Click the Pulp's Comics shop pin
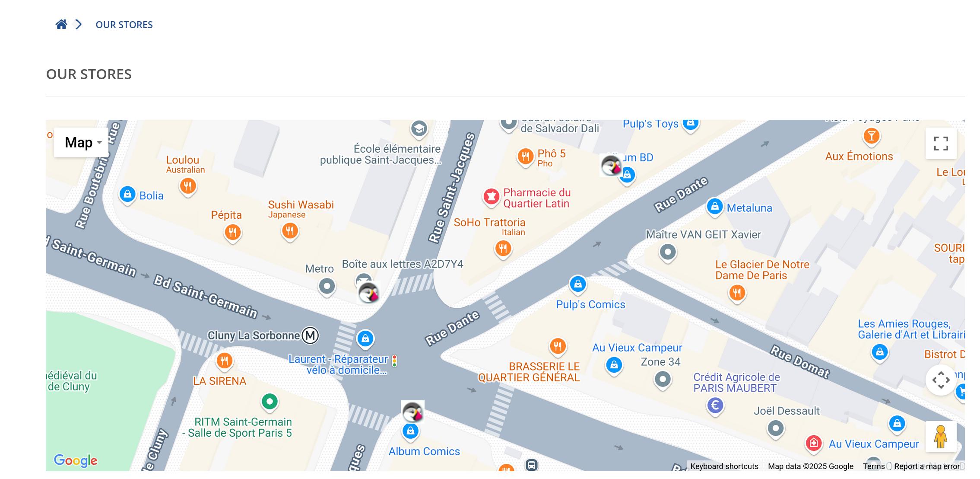The height and width of the screenshot is (479, 980). coord(578,284)
